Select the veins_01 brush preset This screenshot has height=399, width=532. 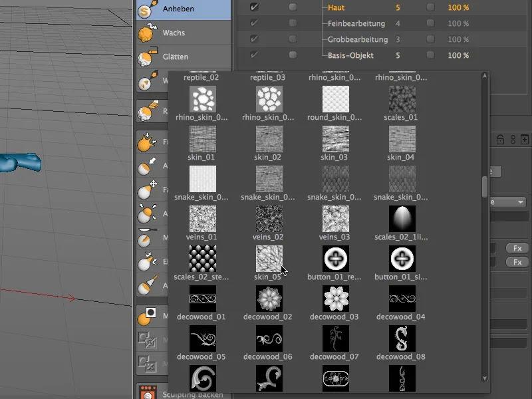coord(203,219)
